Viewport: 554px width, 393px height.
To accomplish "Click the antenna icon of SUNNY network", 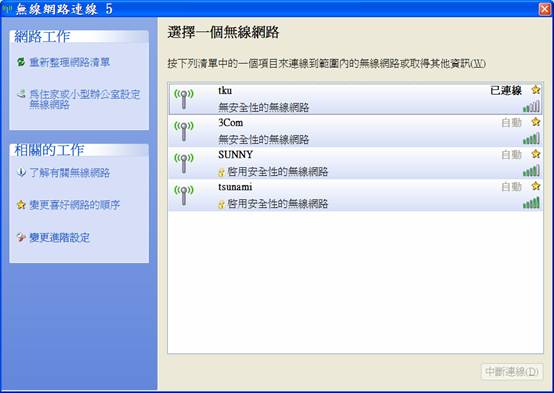I will (184, 163).
